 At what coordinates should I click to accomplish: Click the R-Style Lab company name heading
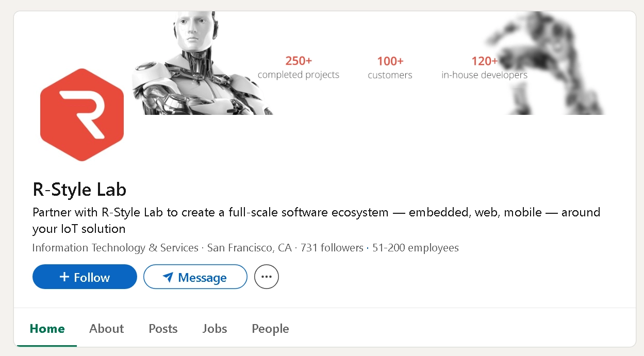tap(79, 190)
